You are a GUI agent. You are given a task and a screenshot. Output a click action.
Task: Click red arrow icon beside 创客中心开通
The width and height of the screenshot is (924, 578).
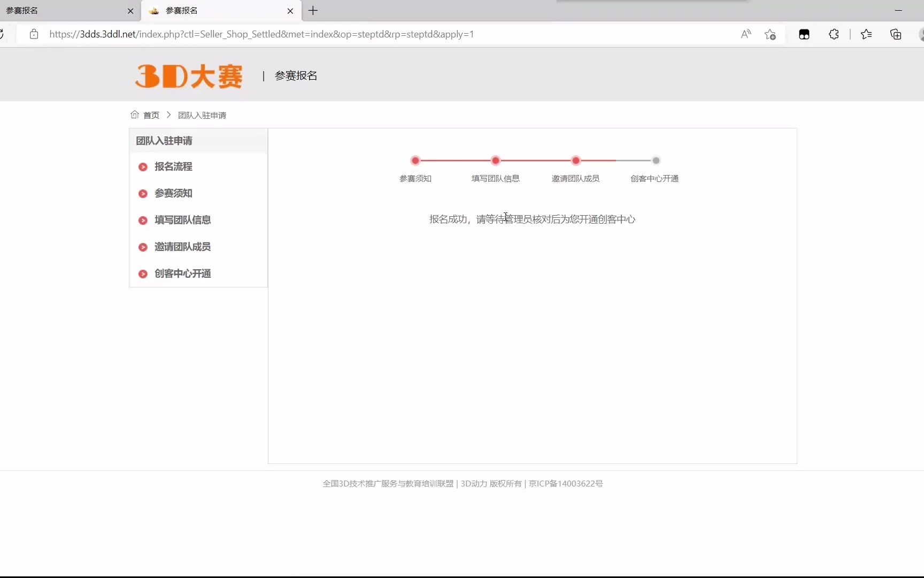(x=143, y=274)
